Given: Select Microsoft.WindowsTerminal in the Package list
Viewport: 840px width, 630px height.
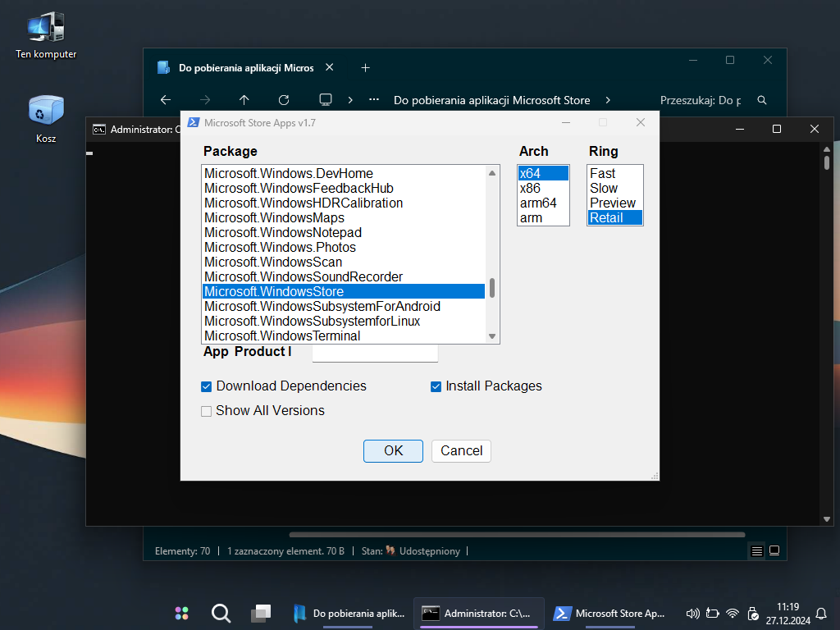Looking at the screenshot, I should 282,336.
